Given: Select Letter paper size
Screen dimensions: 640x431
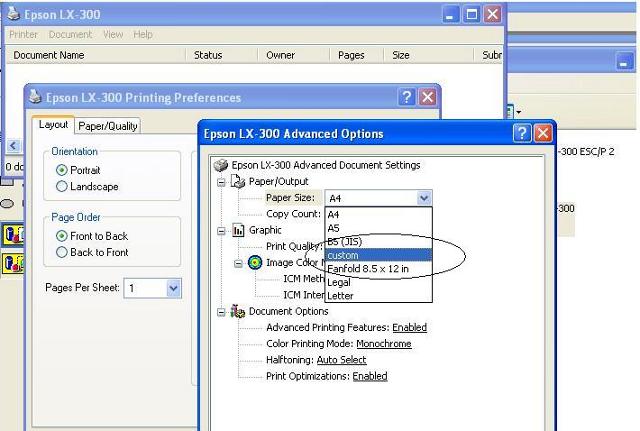Looking at the screenshot, I should tap(378, 295).
